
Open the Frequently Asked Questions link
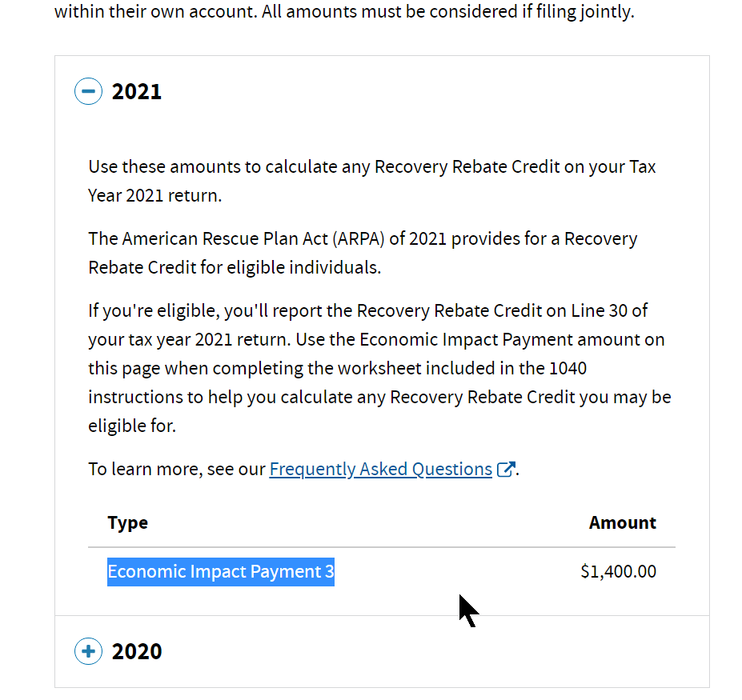380,469
